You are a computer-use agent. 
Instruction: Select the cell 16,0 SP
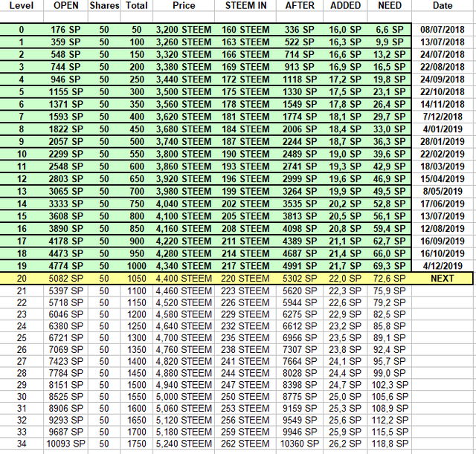coord(345,30)
